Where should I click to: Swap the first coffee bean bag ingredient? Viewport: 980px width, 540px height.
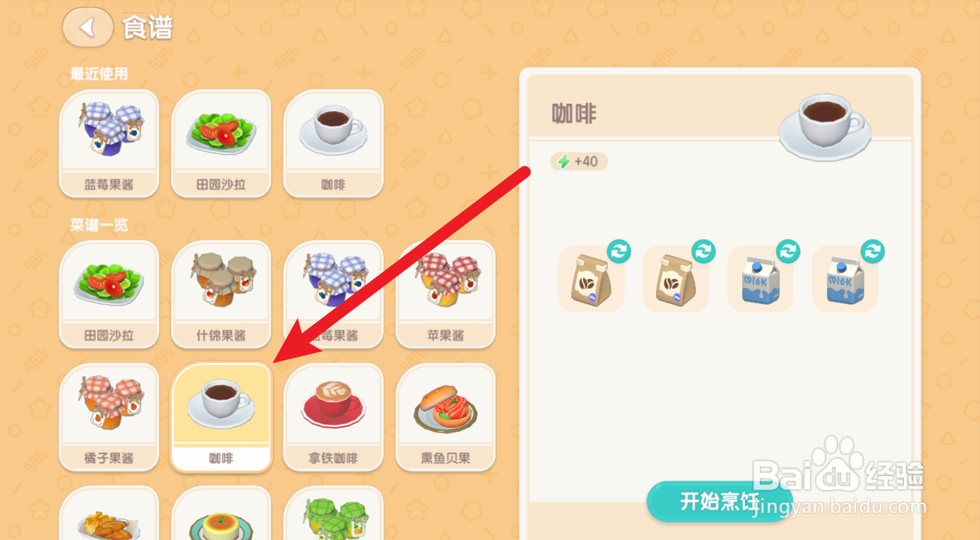(x=619, y=251)
